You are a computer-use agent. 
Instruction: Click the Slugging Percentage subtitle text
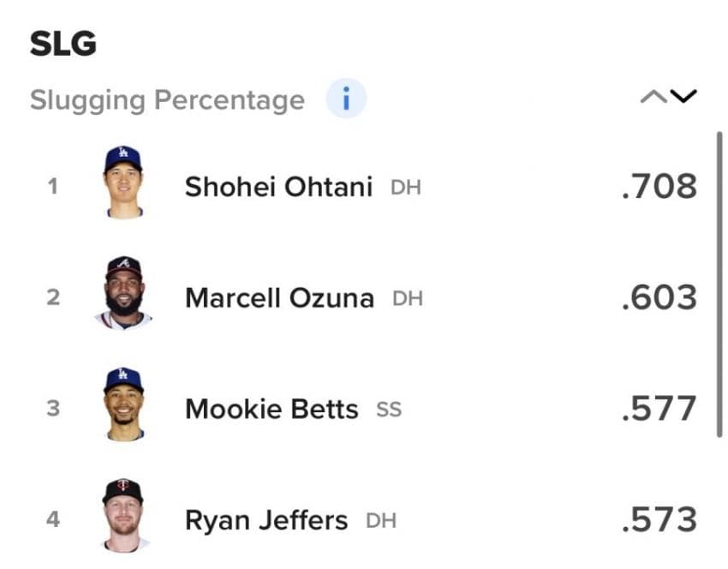click(x=167, y=100)
